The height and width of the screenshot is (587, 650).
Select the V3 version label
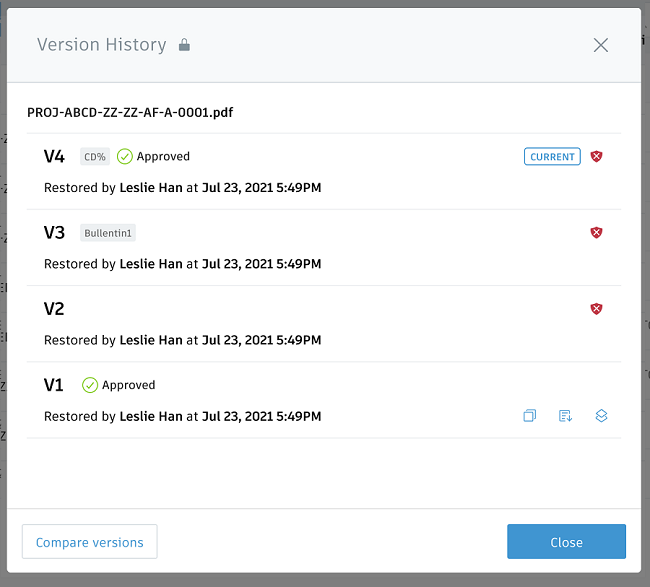point(54,233)
